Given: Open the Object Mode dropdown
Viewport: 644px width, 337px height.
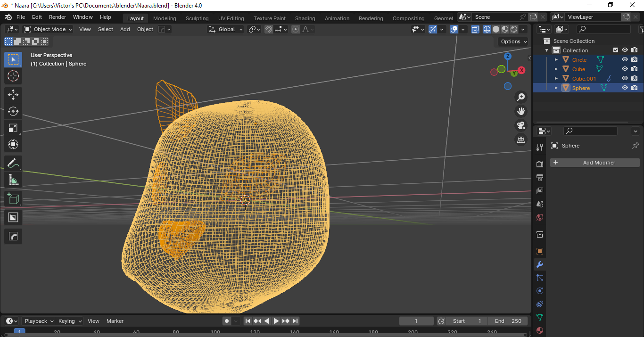Looking at the screenshot, I should (x=48, y=29).
